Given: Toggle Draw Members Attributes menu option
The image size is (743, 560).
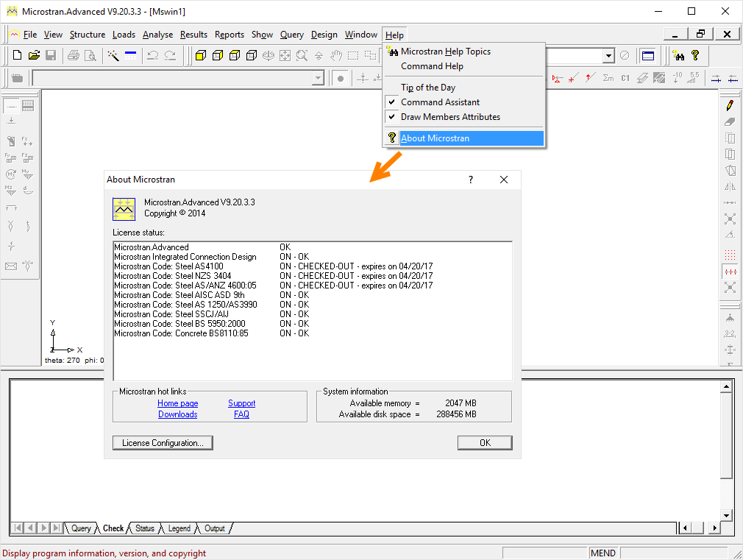Looking at the screenshot, I should click(464, 117).
